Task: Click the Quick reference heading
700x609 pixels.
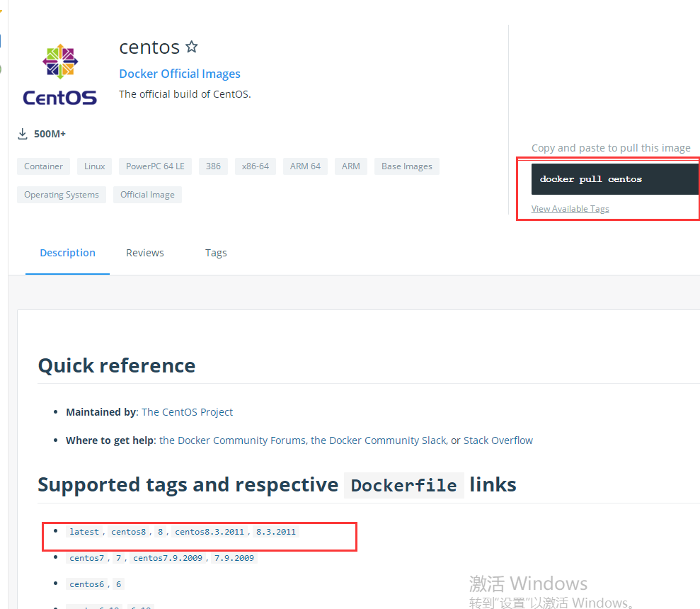Action: [117, 365]
